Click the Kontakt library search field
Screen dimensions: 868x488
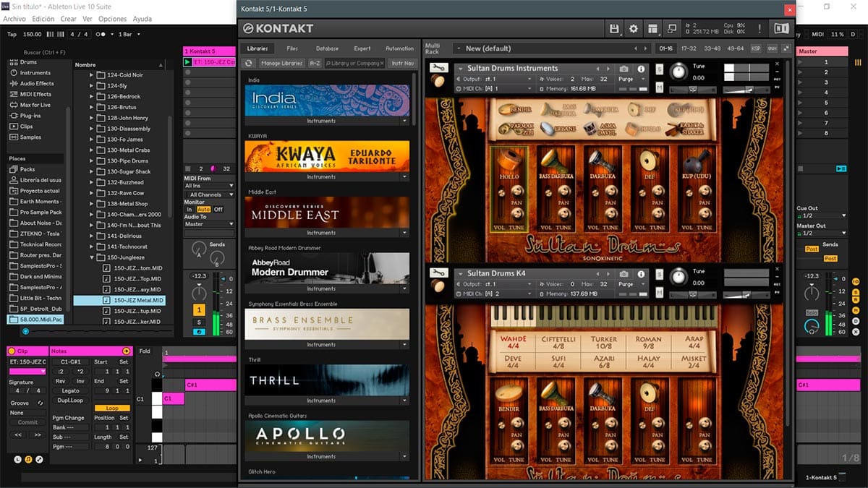point(354,63)
